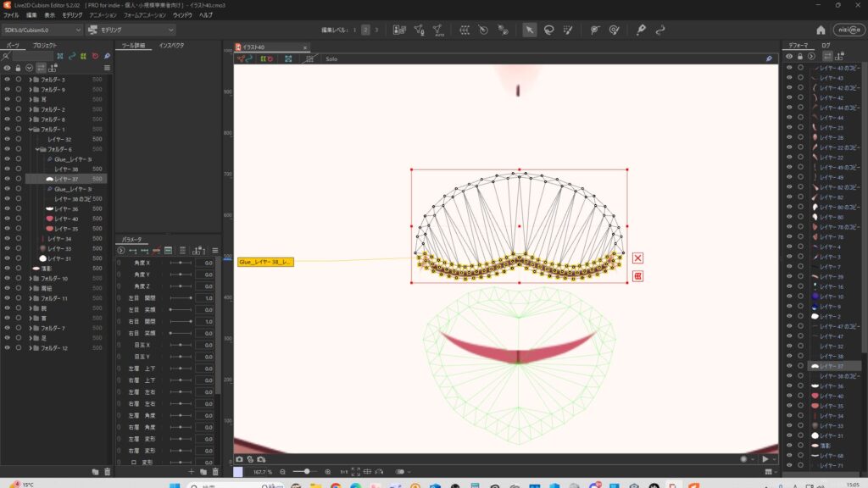Open the ウインドウ menu

tap(182, 15)
